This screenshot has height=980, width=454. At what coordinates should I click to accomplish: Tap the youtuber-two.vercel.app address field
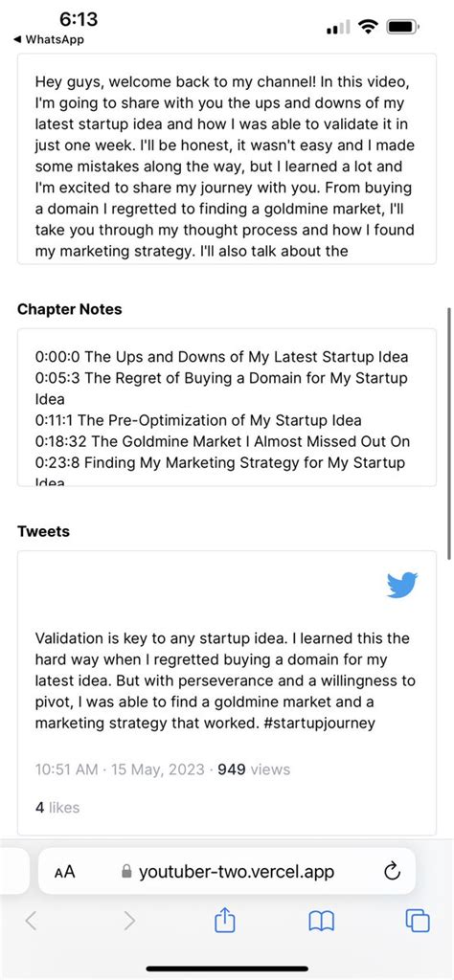(227, 871)
